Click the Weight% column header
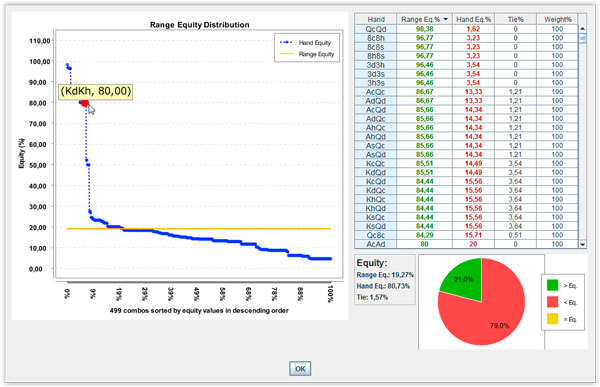The width and height of the screenshot is (600, 387). (557, 19)
